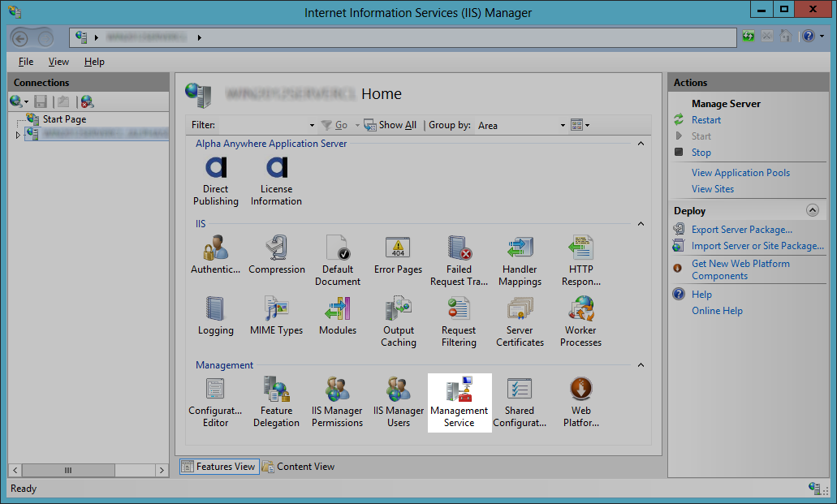Open the Web Platform Installer icon
This screenshot has height=504, width=837.
580,402
